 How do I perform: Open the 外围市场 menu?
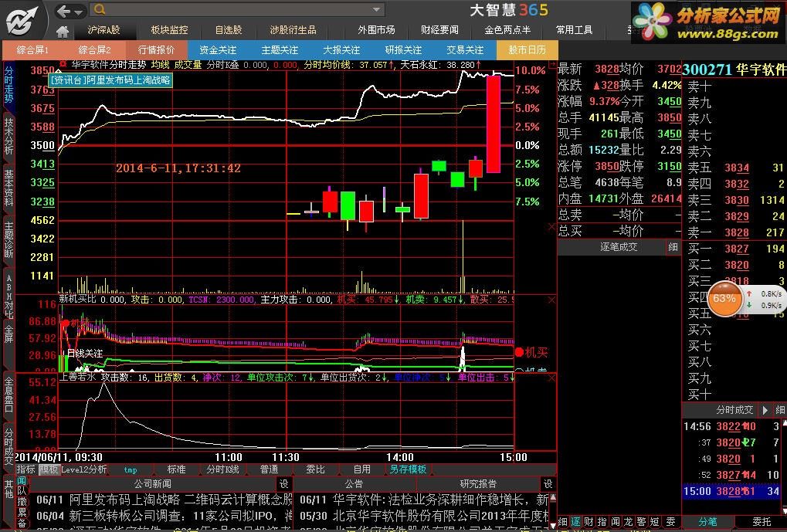pos(376,30)
